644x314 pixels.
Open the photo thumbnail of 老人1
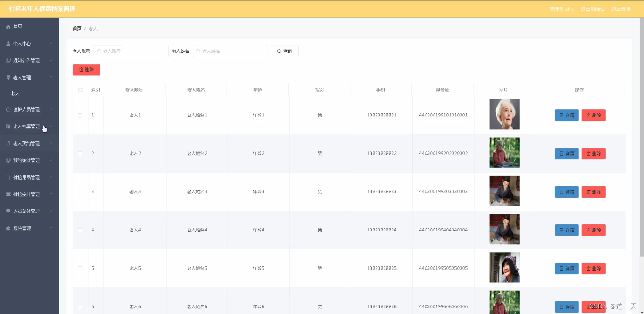(x=504, y=114)
